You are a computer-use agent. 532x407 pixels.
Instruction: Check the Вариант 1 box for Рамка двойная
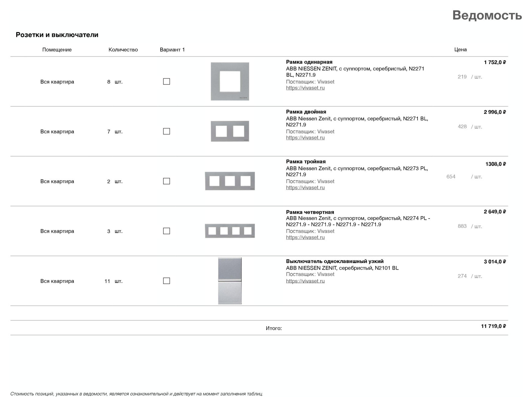tap(167, 131)
